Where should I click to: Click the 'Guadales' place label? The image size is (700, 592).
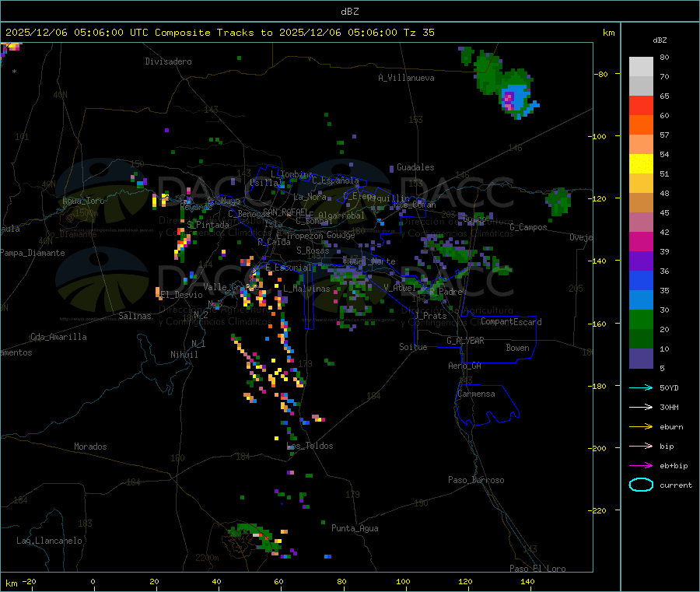[x=415, y=167]
